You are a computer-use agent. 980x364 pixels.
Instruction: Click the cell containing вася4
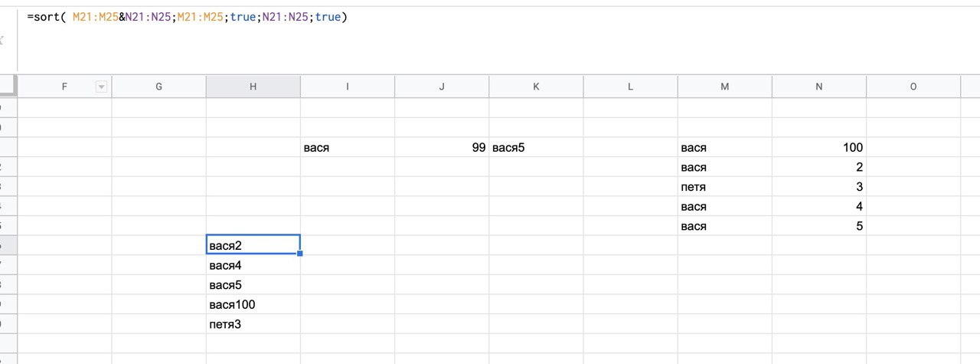(253, 265)
